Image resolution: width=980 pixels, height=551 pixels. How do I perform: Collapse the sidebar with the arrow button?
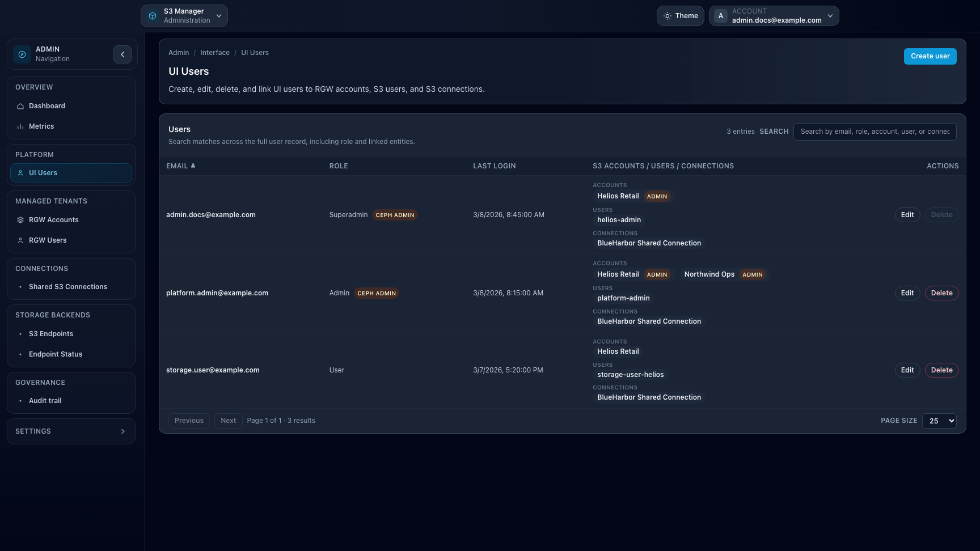pyautogui.click(x=122, y=54)
